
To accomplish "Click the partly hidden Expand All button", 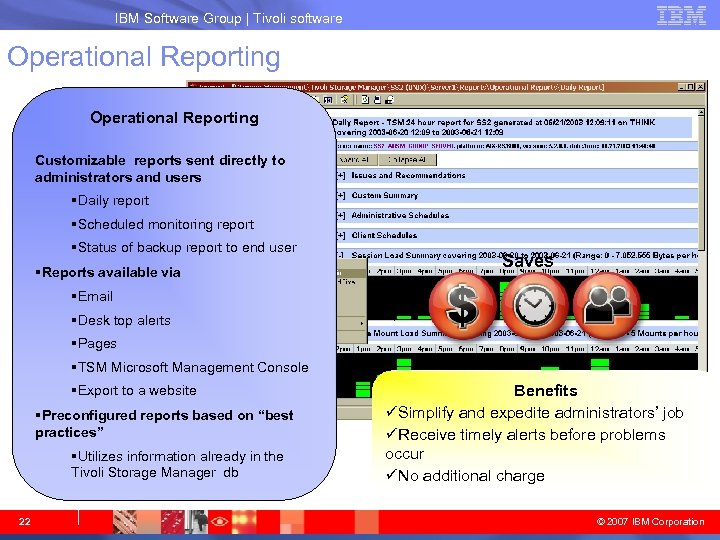I will 357,160.
